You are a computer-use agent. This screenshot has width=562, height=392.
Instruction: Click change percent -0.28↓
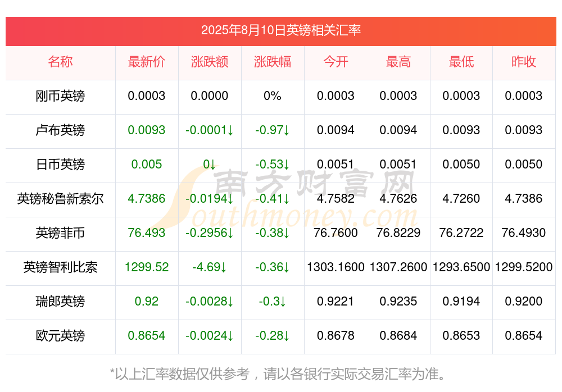(273, 336)
